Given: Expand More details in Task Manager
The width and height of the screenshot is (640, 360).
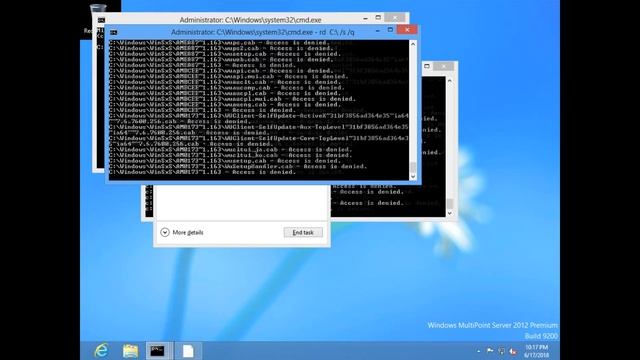Looking at the screenshot, I should (x=182, y=232).
